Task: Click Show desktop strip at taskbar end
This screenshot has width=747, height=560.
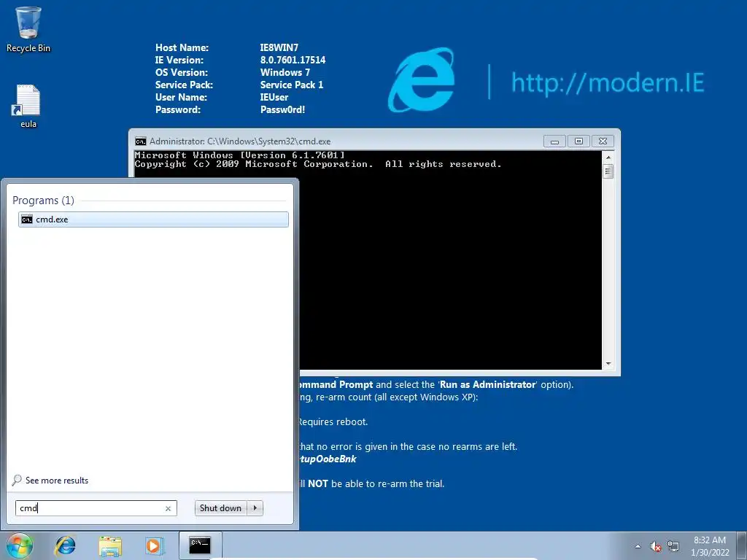Action: pyautogui.click(x=742, y=545)
